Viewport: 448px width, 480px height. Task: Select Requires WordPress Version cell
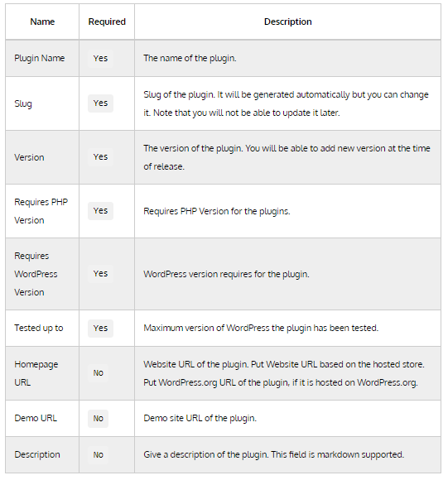[42, 274]
